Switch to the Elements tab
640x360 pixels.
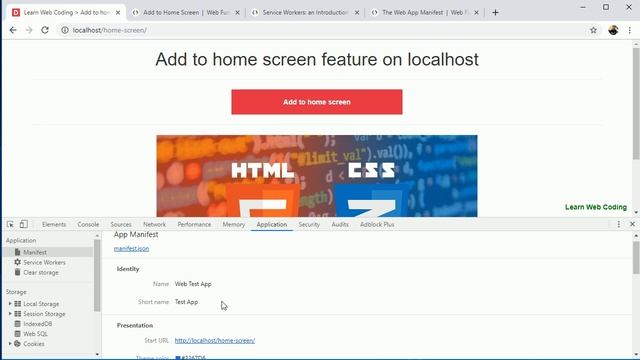pos(54,224)
